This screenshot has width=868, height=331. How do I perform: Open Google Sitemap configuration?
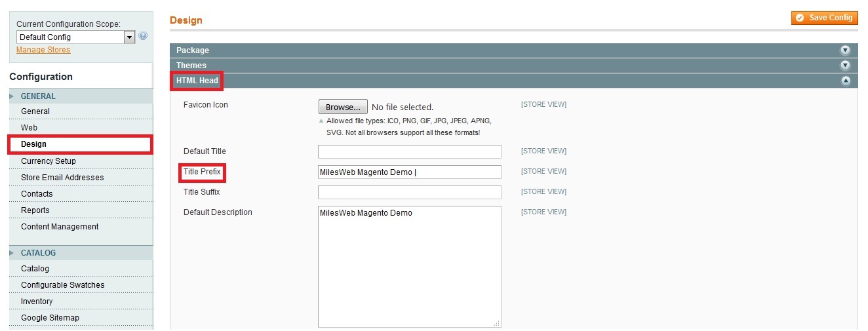(x=81, y=318)
